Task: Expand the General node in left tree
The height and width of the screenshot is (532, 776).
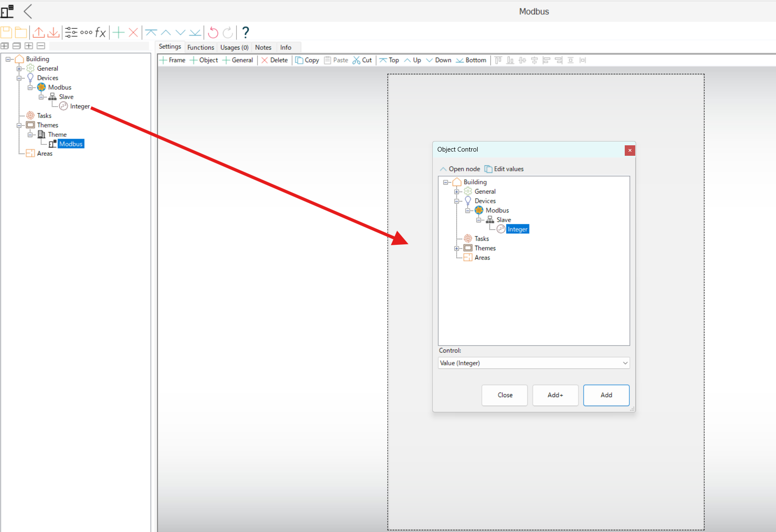Action: click(x=19, y=69)
